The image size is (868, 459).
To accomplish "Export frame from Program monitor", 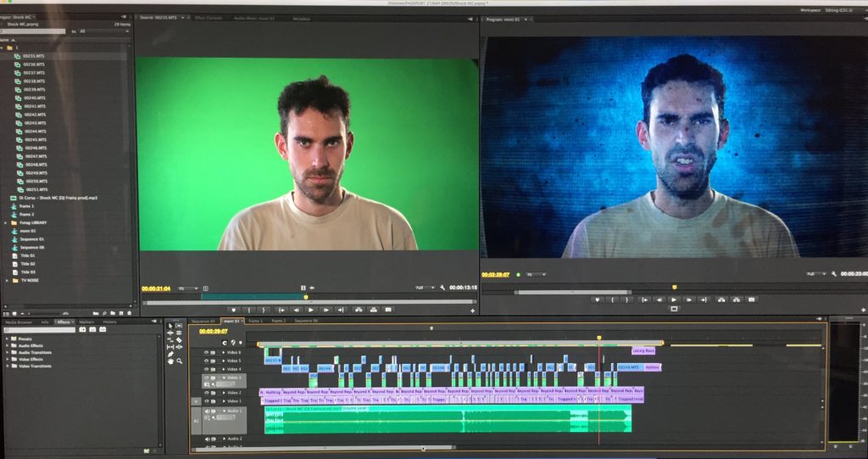I will point(751,299).
